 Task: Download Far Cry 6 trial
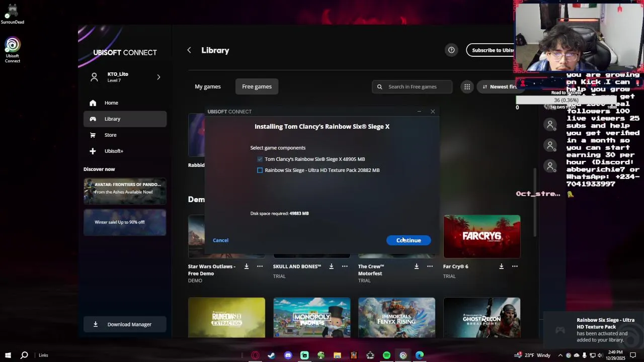[502, 266]
